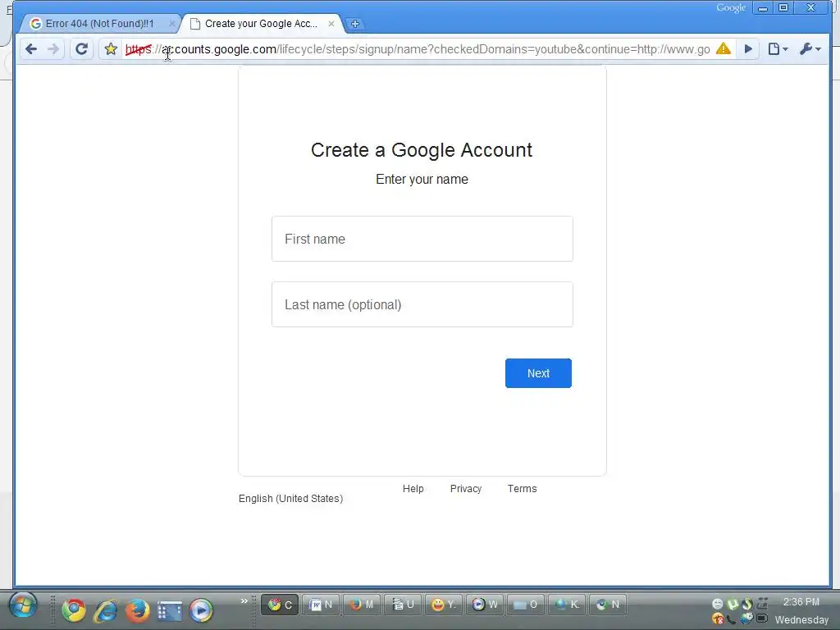Switch to the Word taskbar button labeled N
The image size is (840, 630).
(321, 605)
